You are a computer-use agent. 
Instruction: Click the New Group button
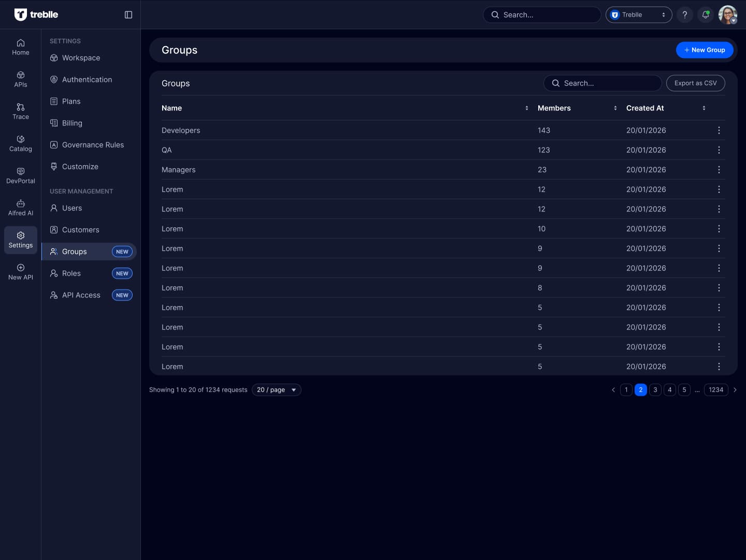[704, 50]
